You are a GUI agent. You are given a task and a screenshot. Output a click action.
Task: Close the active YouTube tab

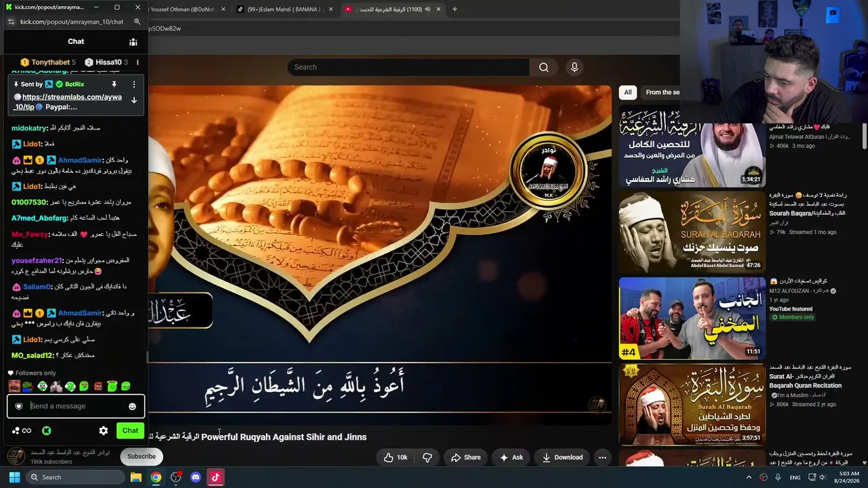click(x=438, y=9)
